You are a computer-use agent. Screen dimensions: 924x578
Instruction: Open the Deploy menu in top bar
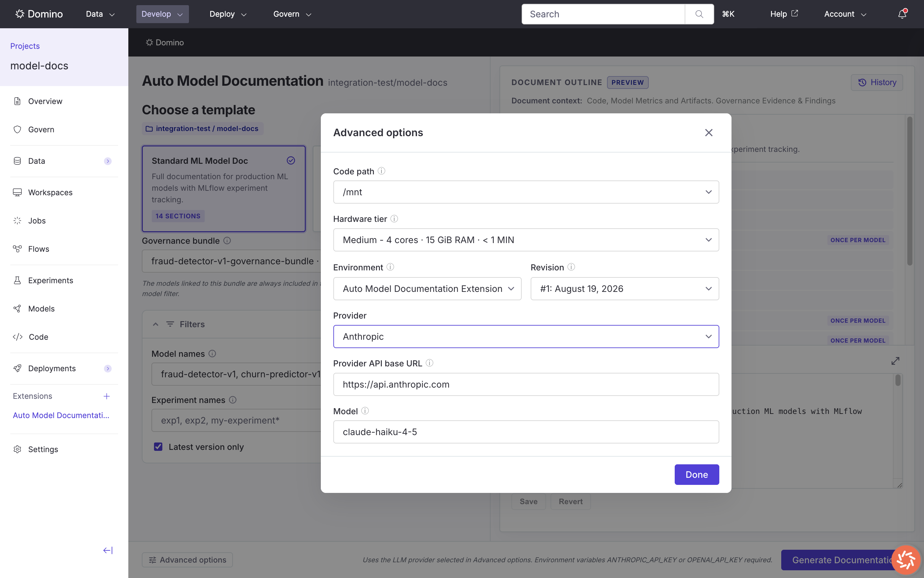point(228,14)
